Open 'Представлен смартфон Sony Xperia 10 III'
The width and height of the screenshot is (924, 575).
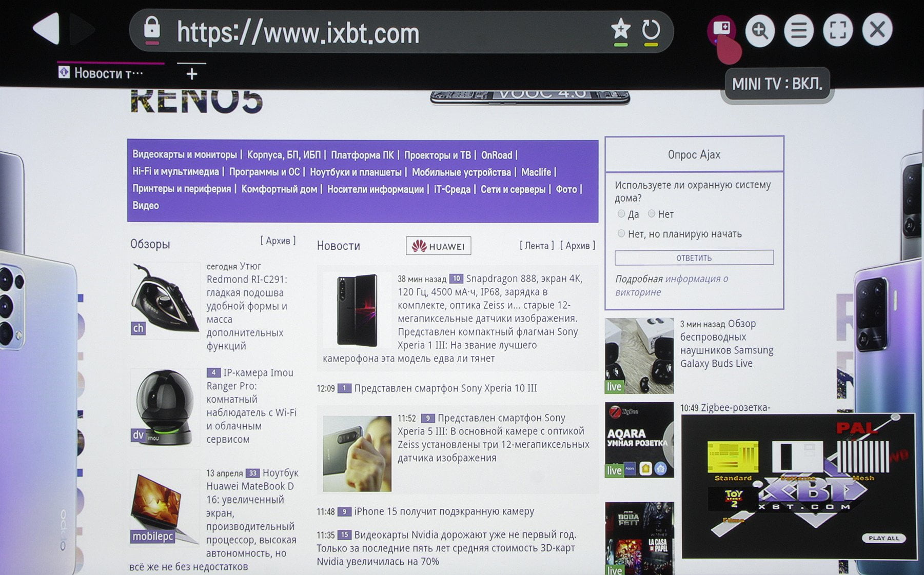(x=445, y=388)
